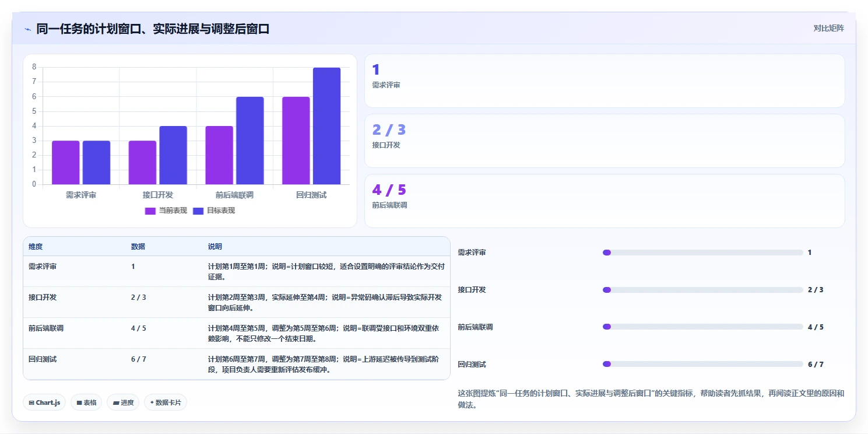The height and width of the screenshot is (434, 868).
Task: Click the purple 当前表现 bar for 前后端联调
Action: pos(219,155)
